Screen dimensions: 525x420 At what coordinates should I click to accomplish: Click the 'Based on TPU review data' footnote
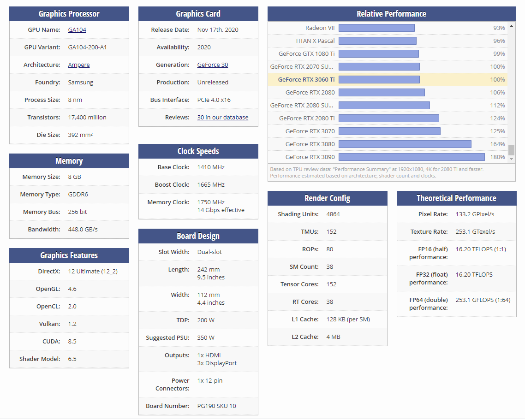click(x=376, y=173)
